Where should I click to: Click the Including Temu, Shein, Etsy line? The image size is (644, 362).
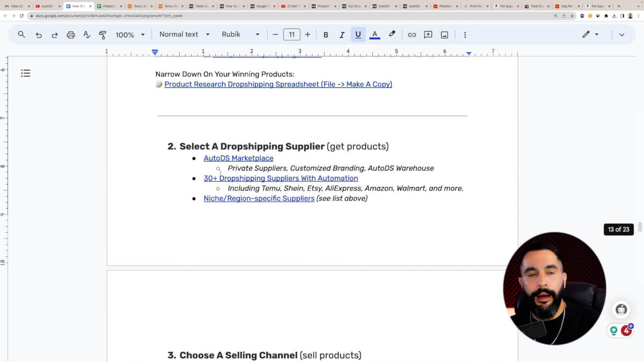(345, 188)
